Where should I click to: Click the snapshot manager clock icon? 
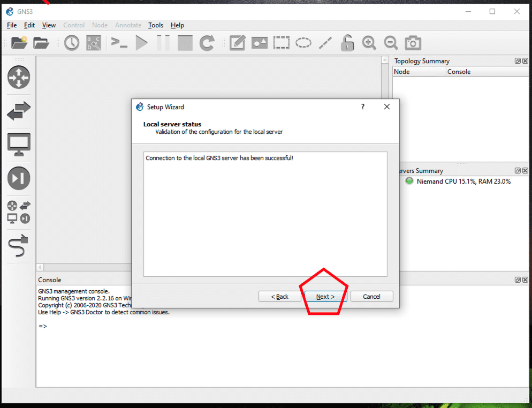click(x=72, y=43)
